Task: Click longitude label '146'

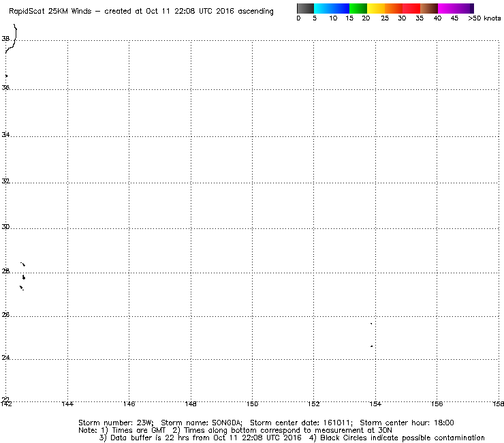Action: (x=129, y=403)
